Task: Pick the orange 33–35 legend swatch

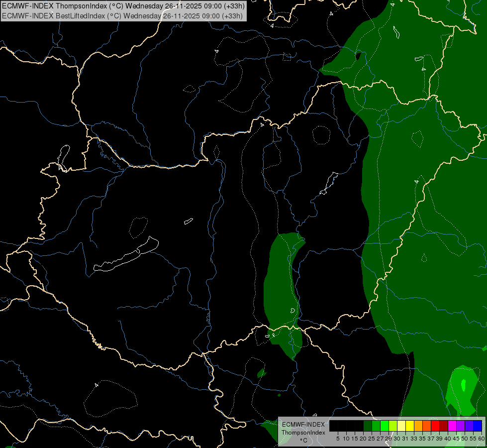Action: [x=418, y=426]
